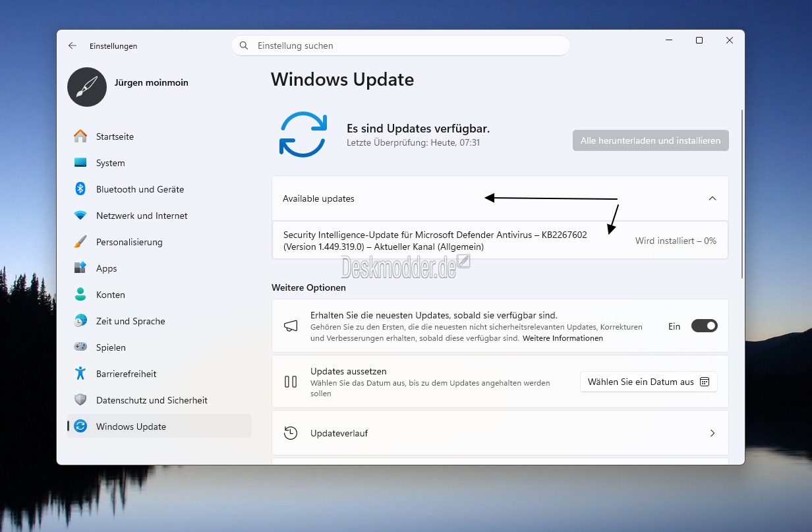Click the Barrierefreiheit accessibility icon

click(x=80, y=374)
